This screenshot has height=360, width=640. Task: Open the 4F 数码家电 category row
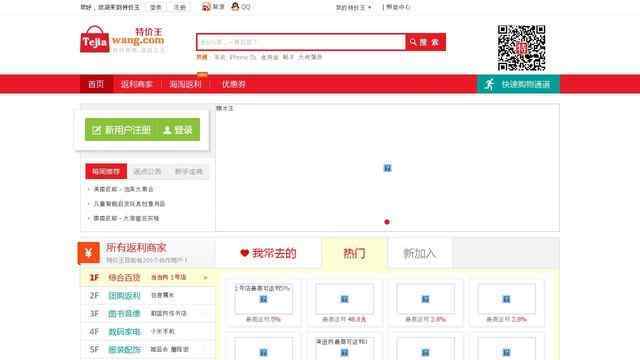pos(148,331)
